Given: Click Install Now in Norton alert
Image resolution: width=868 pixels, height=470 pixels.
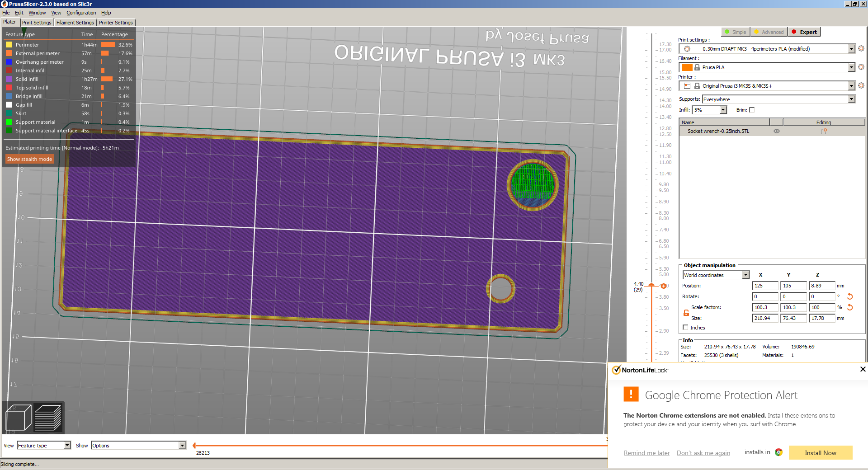Looking at the screenshot, I should pyautogui.click(x=821, y=453).
